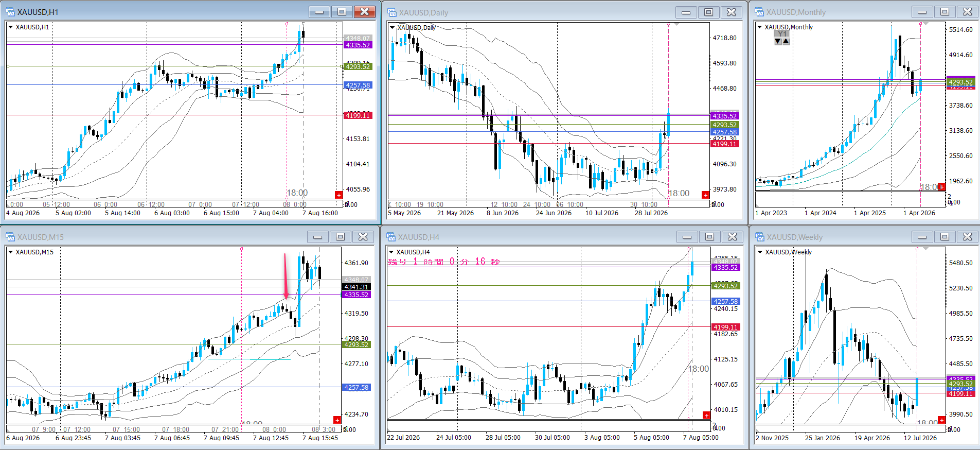Viewport: 980px width, 450px height.
Task: Maximize the XAUUSD,H4 chart window
Action: pos(709,237)
